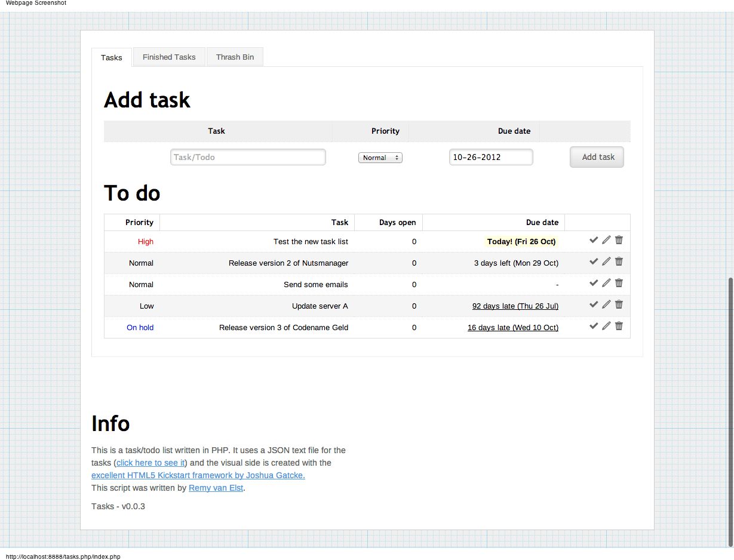Open the Thrash Bin tab
The image size is (734, 560).
click(x=234, y=57)
